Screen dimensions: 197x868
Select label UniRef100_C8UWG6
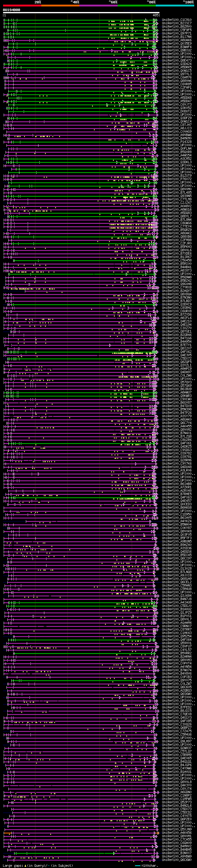point(177,223)
